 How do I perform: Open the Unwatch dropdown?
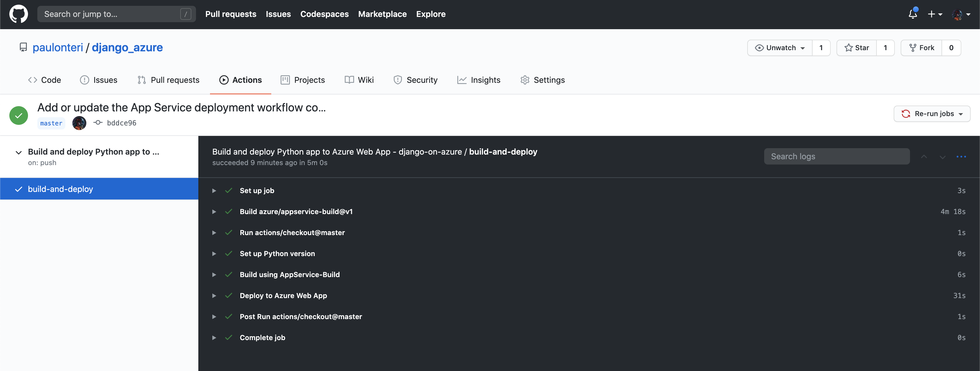[x=779, y=48]
